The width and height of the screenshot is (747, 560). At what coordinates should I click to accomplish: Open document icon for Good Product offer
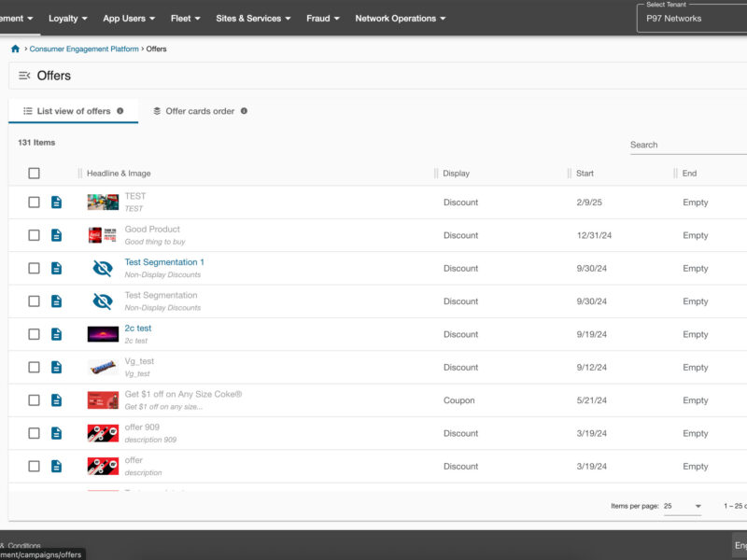(56, 235)
